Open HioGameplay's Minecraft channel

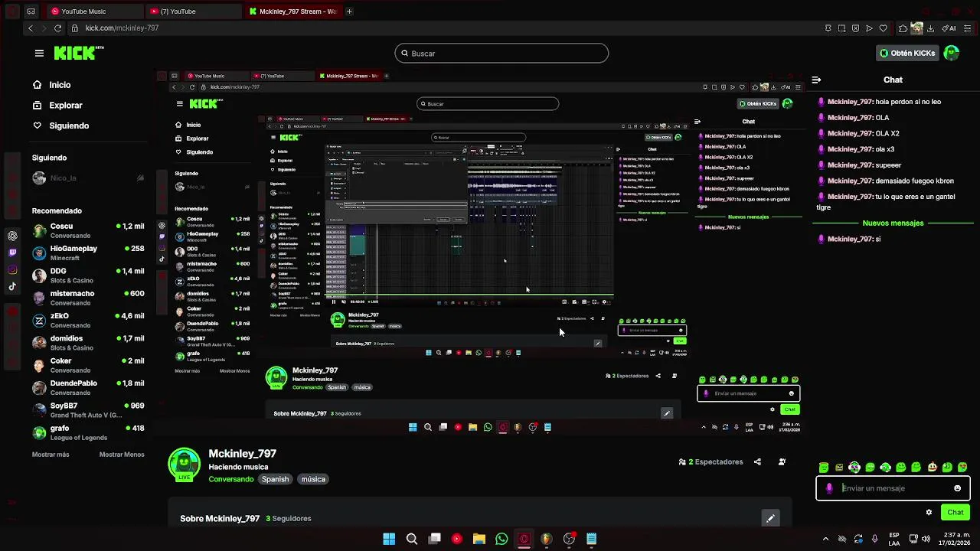pos(88,253)
